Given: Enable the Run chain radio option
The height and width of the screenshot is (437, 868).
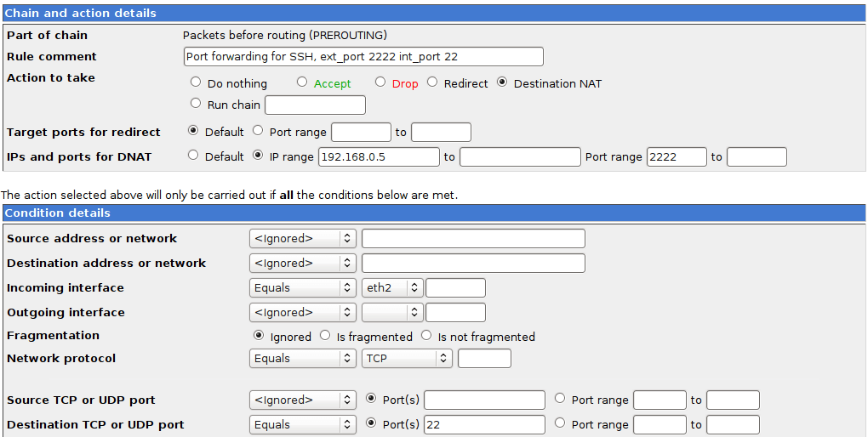Looking at the screenshot, I should pyautogui.click(x=196, y=104).
